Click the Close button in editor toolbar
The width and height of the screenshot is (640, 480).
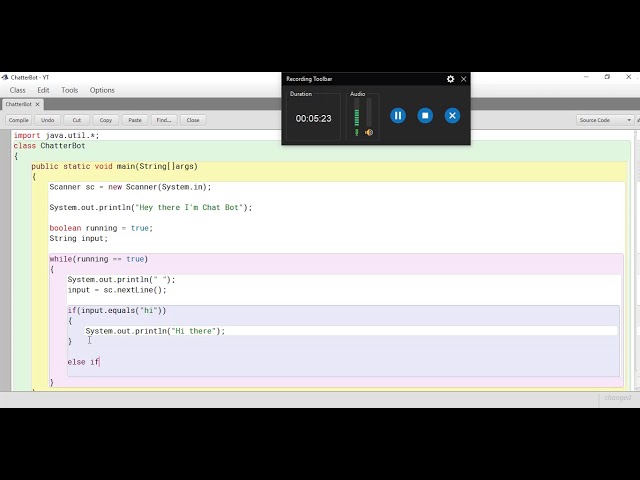[x=193, y=120]
